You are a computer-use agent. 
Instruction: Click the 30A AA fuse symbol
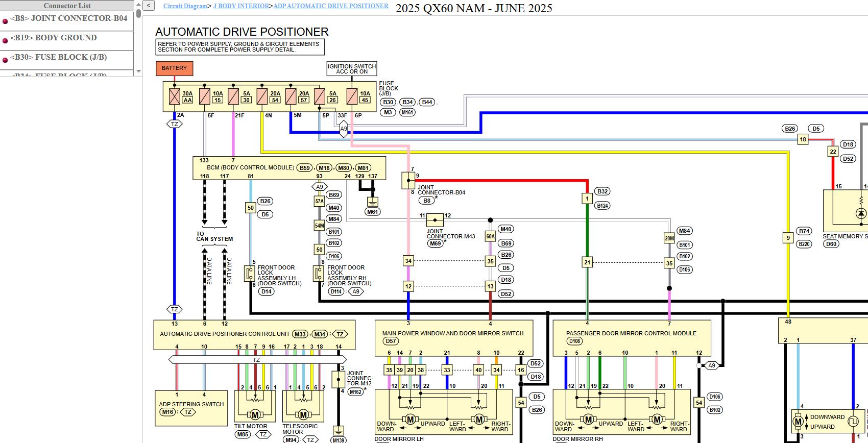tap(175, 96)
